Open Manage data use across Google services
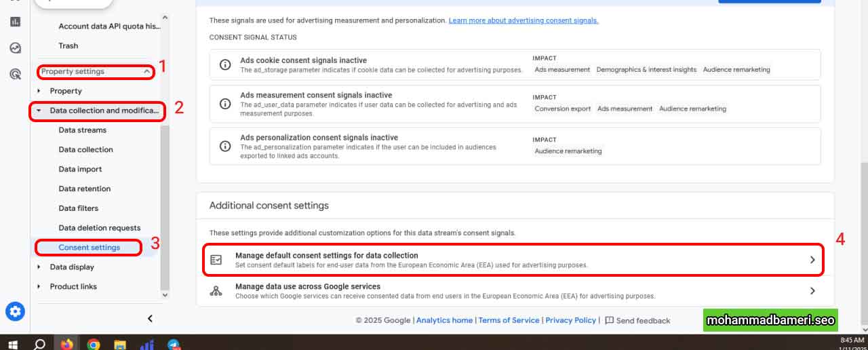The width and height of the screenshot is (868, 350). coord(514,291)
